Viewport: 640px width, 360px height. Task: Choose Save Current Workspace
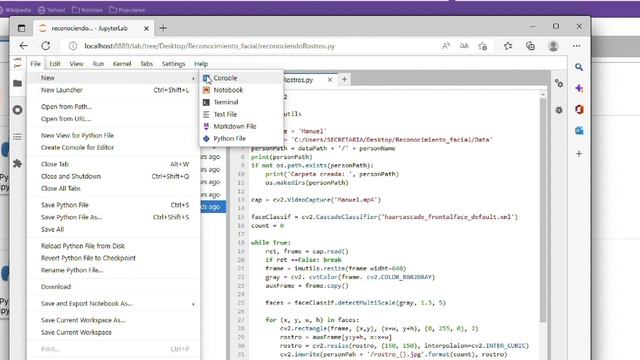tap(114, 333)
